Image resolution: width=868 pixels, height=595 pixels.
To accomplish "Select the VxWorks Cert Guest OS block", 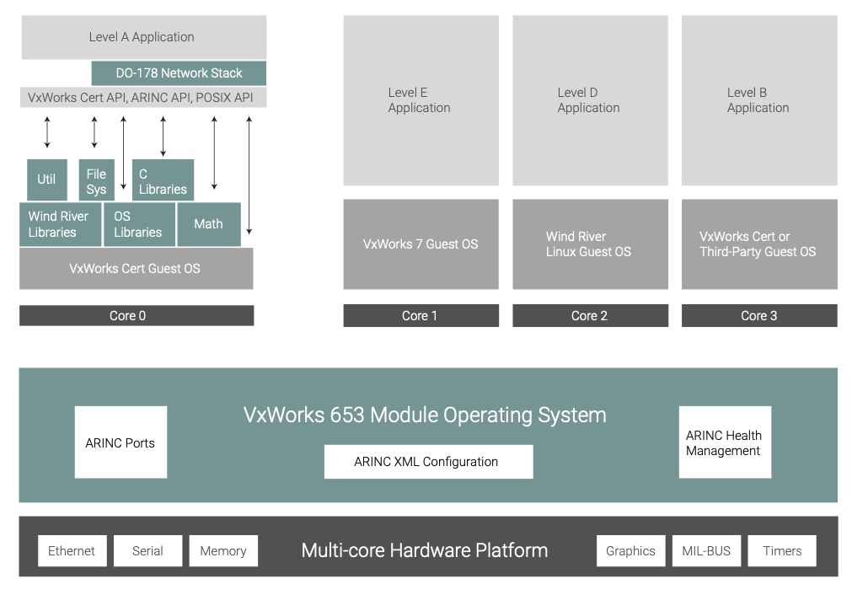I will pos(137,269).
